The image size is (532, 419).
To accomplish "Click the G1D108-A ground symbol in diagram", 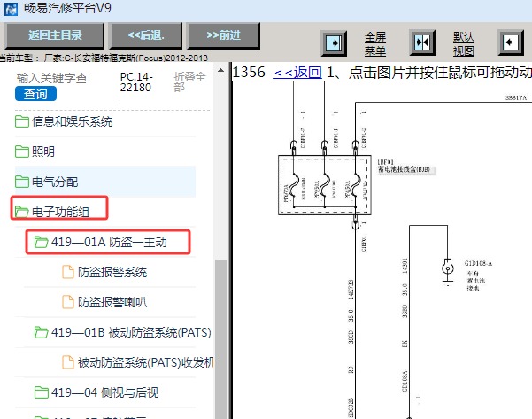I will click(x=448, y=271).
